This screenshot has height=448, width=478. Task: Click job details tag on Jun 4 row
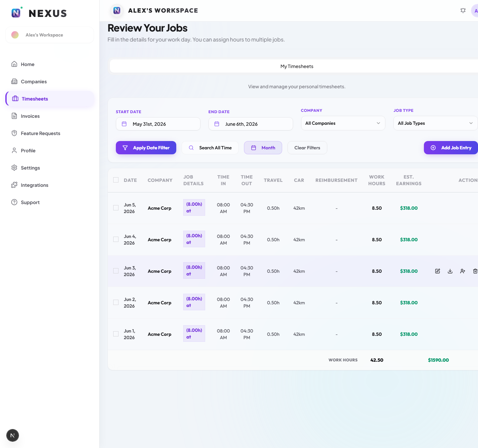[x=194, y=239]
